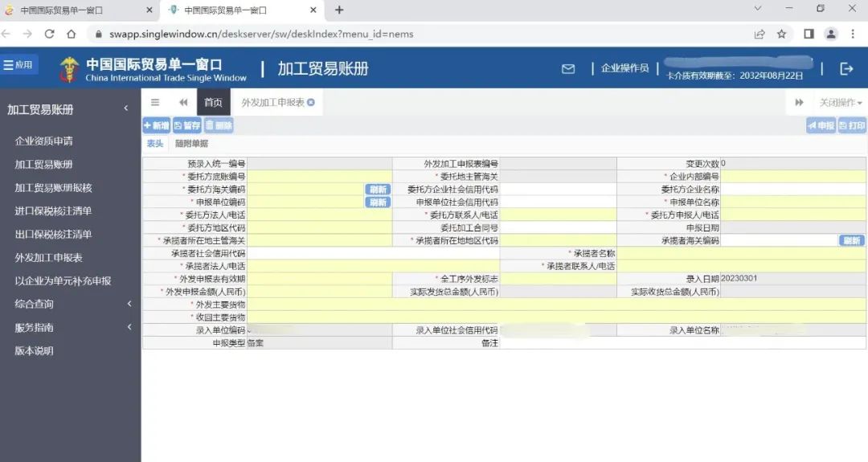The height and width of the screenshot is (462, 868).
Task: Open the 应用 application menu
Action: pyautogui.click(x=18, y=65)
